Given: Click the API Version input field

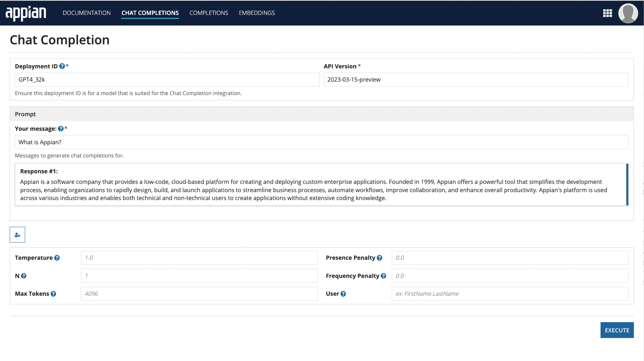Looking at the screenshot, I should (476, 80).
